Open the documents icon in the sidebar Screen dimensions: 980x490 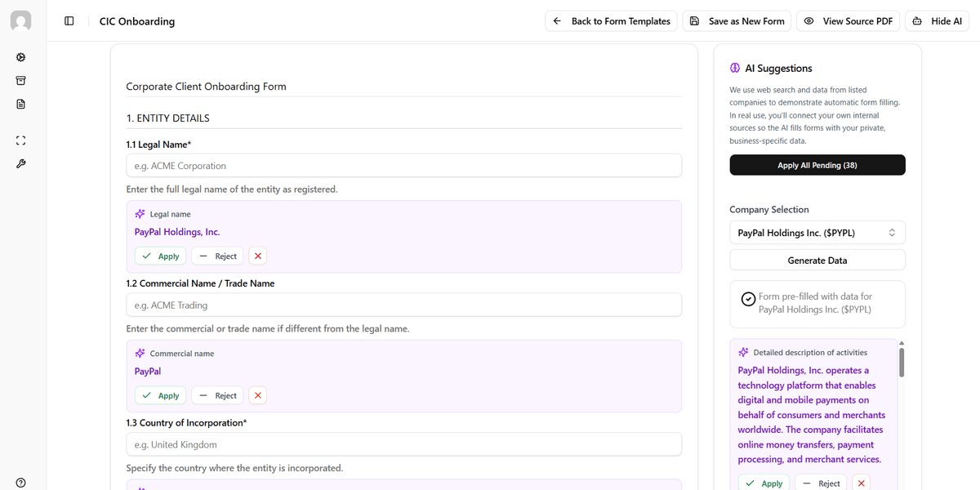tap(20, 104)
